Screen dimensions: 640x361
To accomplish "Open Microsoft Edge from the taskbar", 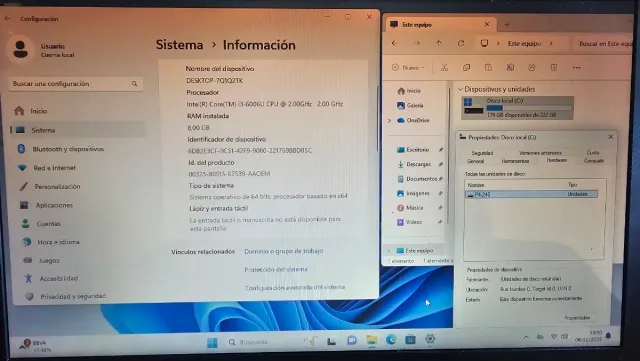I will coord(391,340).
